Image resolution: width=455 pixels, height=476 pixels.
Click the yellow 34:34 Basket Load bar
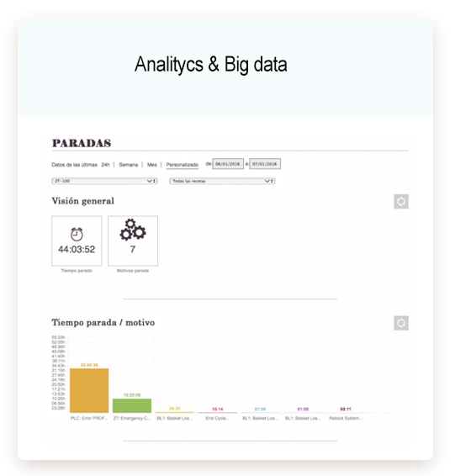tap(175, 412)
